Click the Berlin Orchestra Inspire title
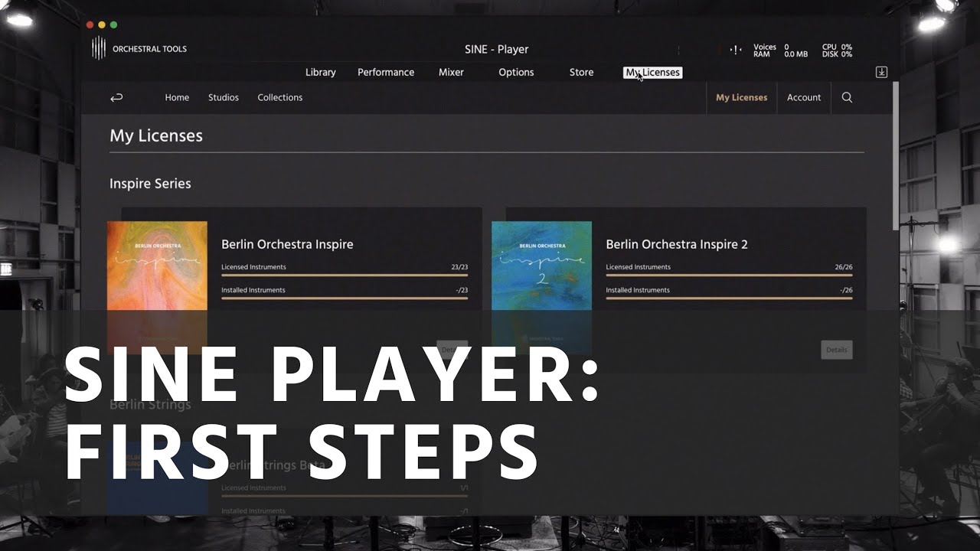 coord(287,244)
